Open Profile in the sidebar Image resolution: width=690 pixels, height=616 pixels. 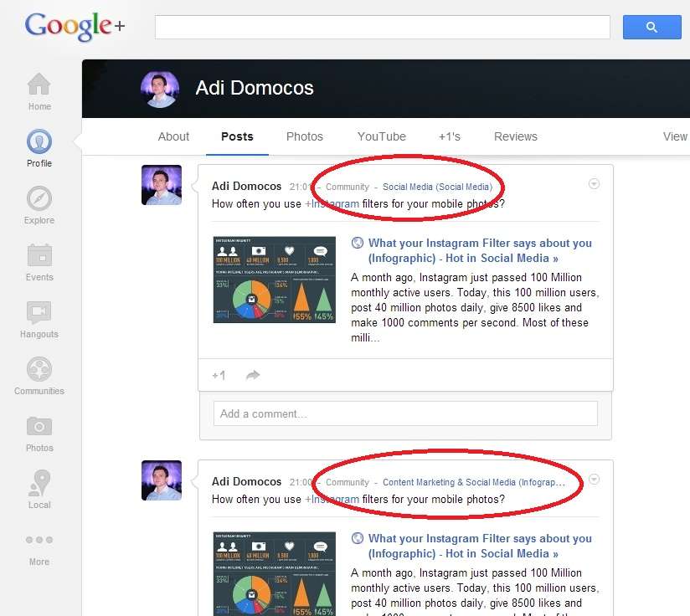pyautogui.click(x=39, y=148)
